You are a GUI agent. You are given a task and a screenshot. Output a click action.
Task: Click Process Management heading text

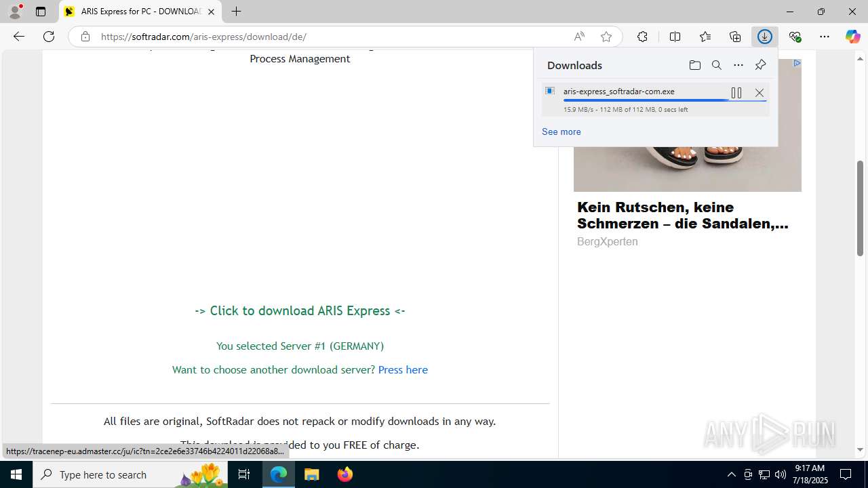(300, 59)
